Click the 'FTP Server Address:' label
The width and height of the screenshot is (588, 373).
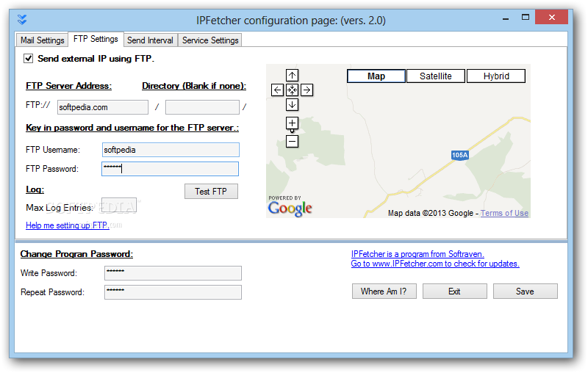click(68, 86)
